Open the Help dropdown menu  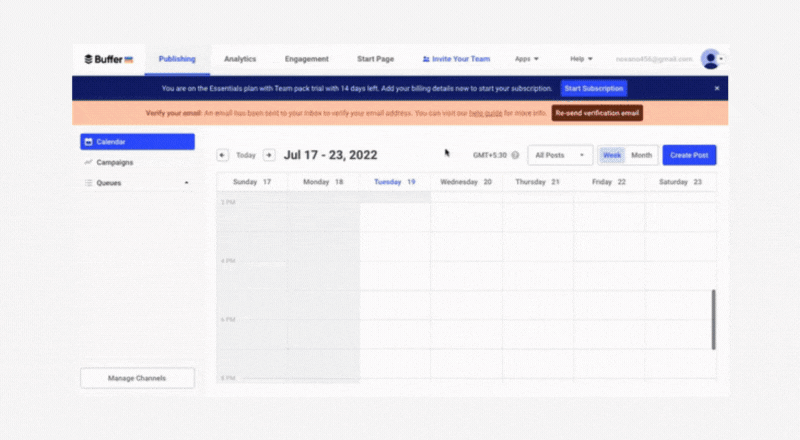[581, 59]
